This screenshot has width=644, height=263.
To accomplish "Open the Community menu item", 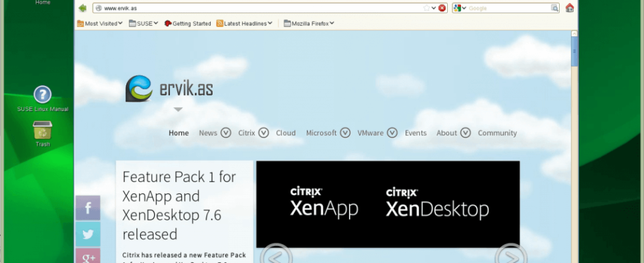I will (x=497, y=133).
